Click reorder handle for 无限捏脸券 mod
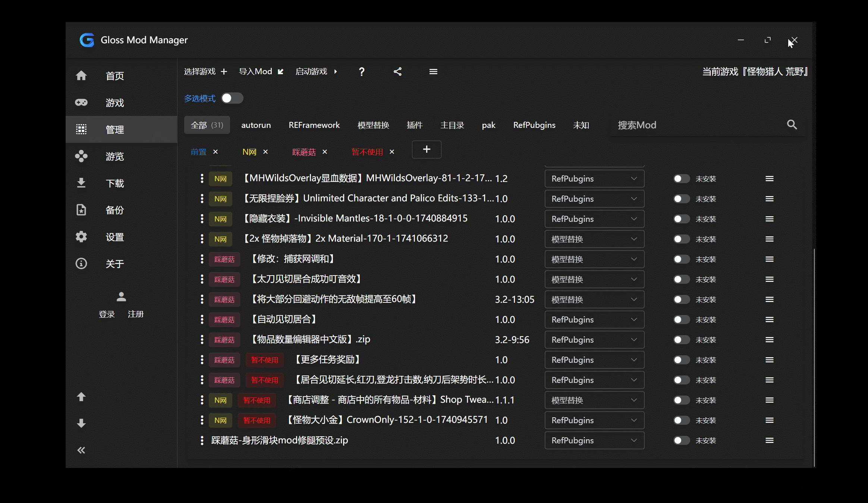 click(x=770, y=199)
